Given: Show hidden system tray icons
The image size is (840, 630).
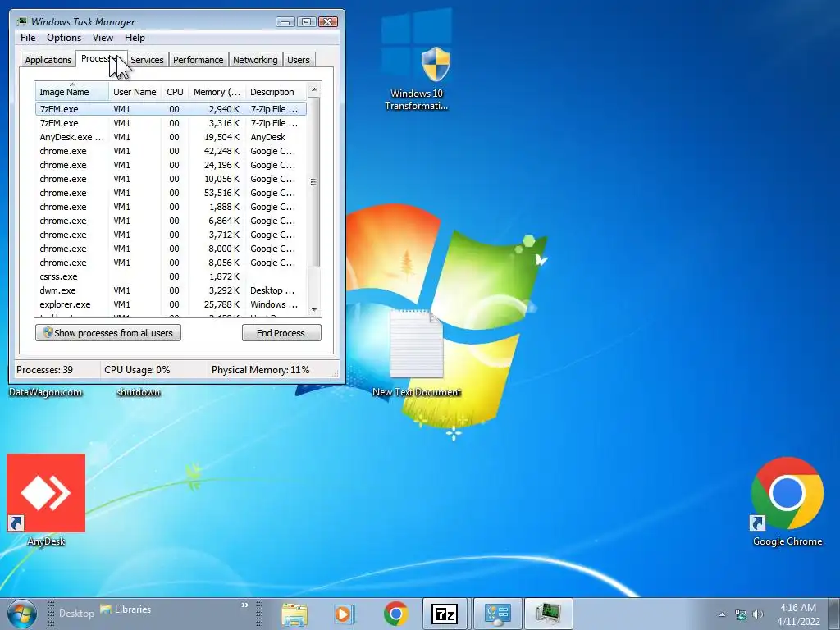Looking at the screenshot, I should [722, 614].
